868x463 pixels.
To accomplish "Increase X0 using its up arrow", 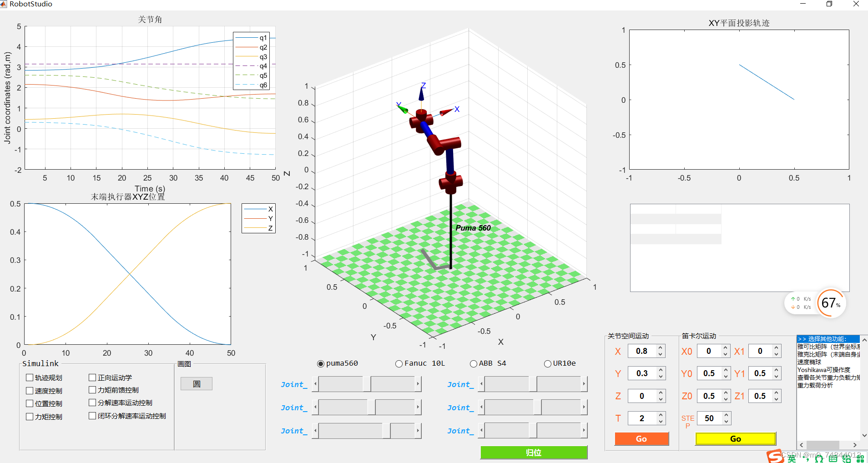I will tap(726, 348).
